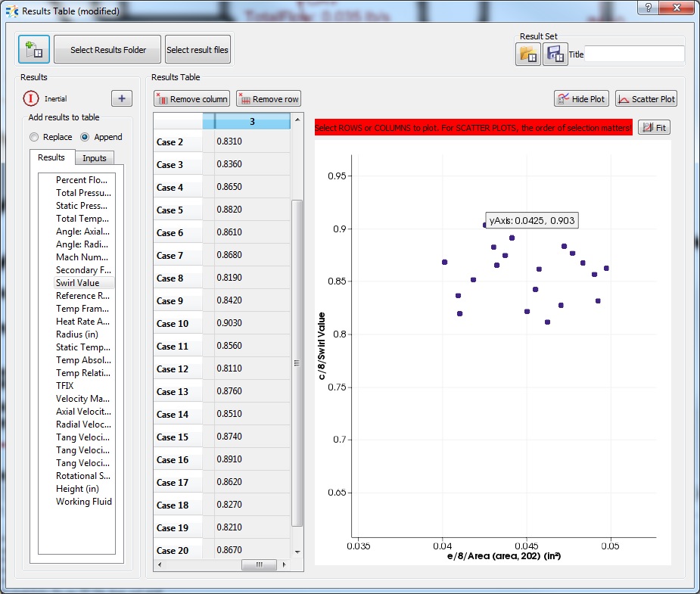Switch to the Results tab
This screenshot has width=700, height=594.
coord(51,157)
